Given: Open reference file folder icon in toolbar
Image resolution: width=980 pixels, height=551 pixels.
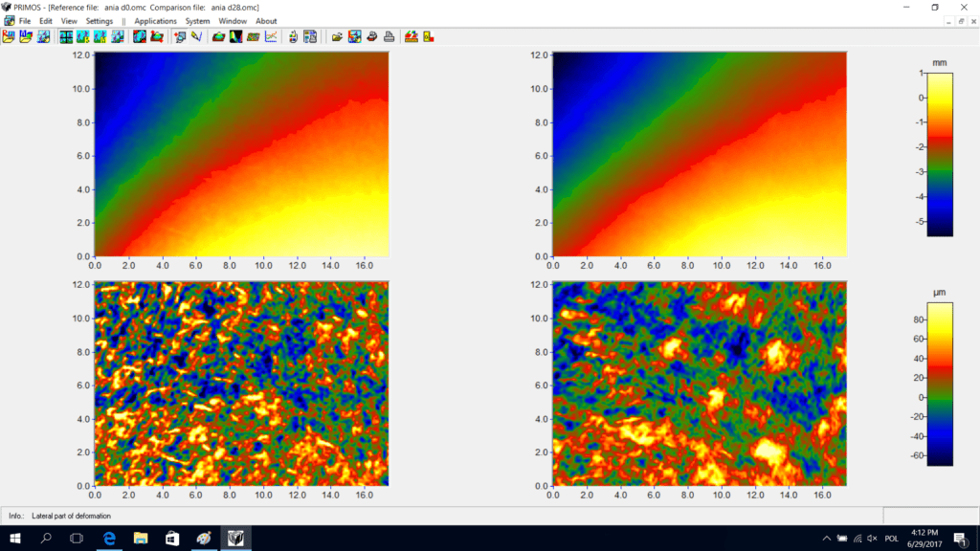Looking at the screenshot, I should [x=9, y=37].
